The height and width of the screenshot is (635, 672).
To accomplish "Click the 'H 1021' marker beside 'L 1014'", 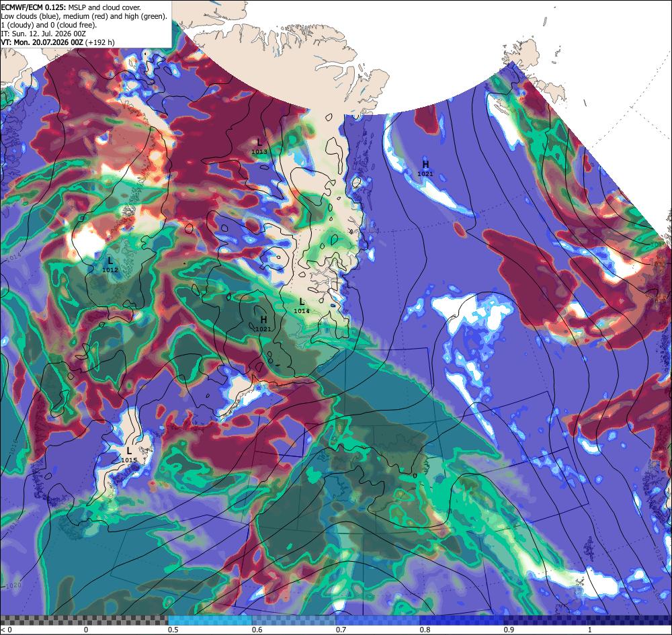I will [263, 323].
